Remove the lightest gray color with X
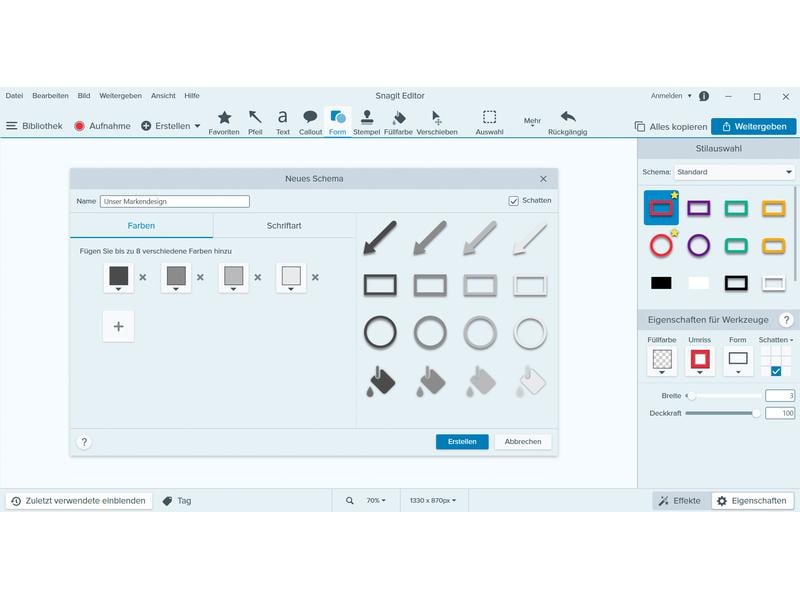Screen dimensions: 800x600 pyautogui.click(x=315, y=277)
